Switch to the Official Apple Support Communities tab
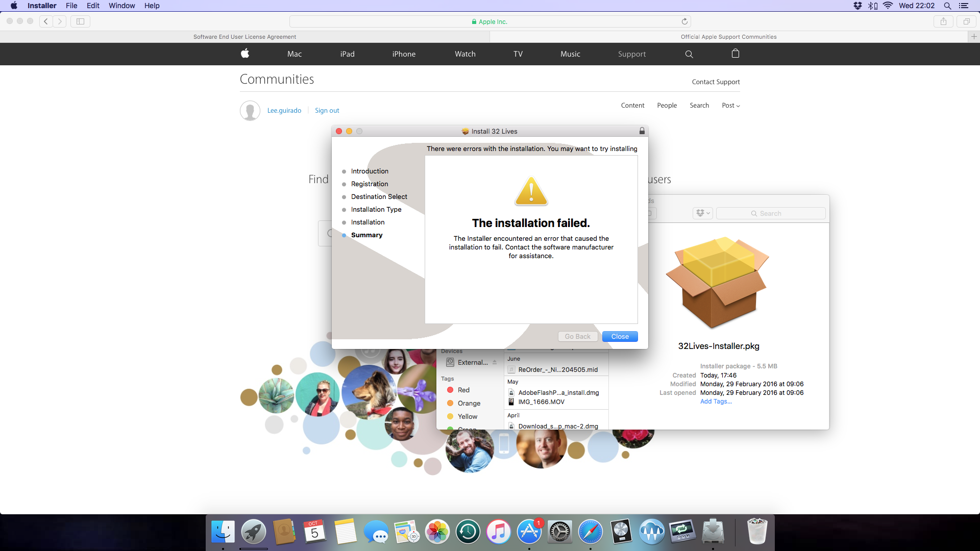Image resolution: width=980 pixels, height=551 pixels. [728, 37]
